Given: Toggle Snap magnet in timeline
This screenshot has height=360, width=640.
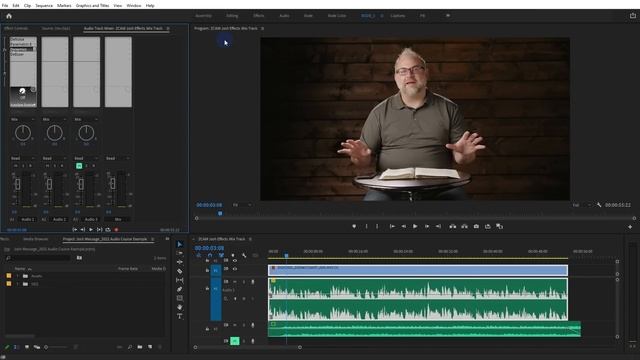Looking at the screenshot, I should click(x=210, y=256).
